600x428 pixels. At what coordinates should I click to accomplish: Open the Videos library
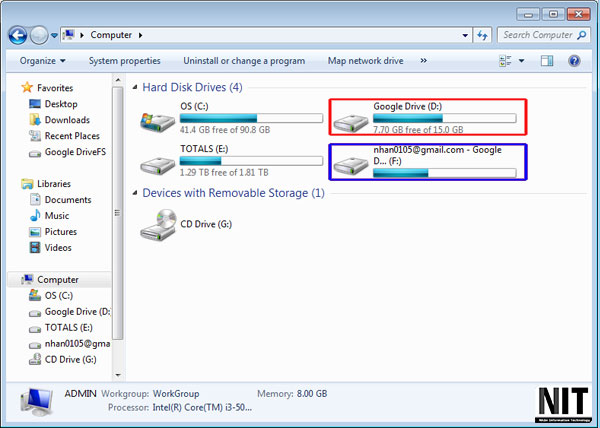(51, 248)
